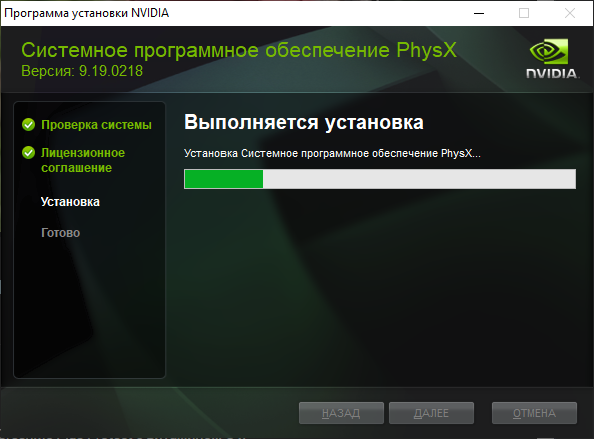Select the Лицензионное соглашение step
This screenshot has width=594, height=439.
pyautogui.click(x=83, y=160)
